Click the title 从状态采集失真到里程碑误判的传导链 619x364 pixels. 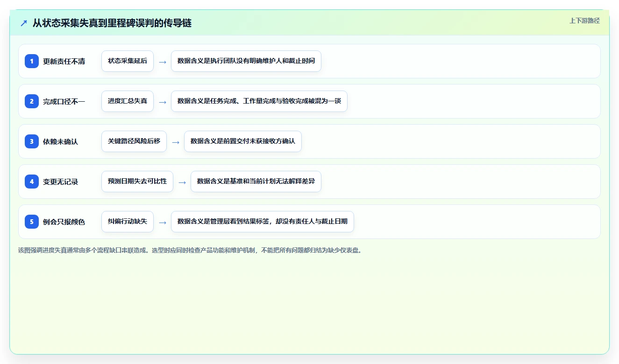(x=112, y=23)
